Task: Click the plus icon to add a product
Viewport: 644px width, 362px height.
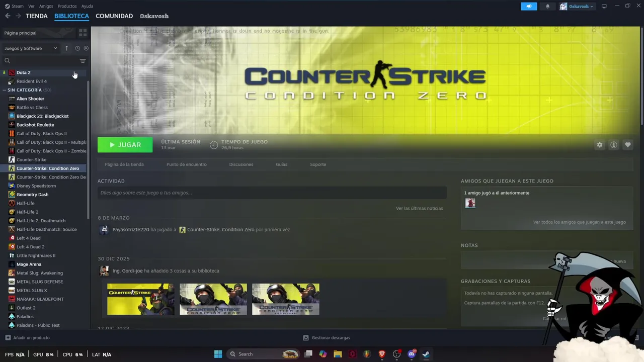Action: pos(8,338)
